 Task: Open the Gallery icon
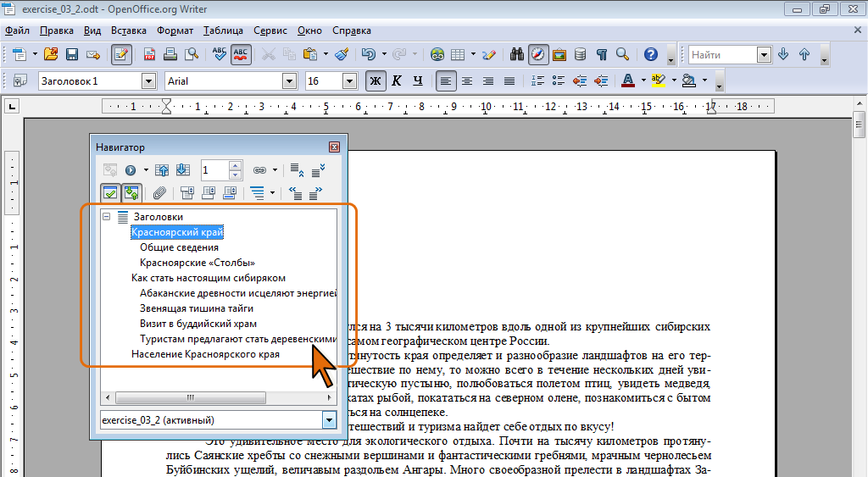559,54
